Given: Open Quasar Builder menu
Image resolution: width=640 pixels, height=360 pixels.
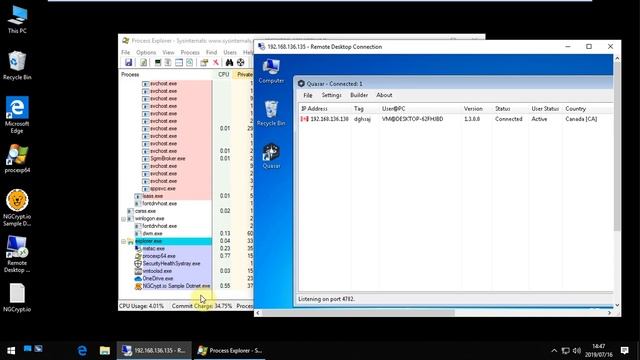Looking at the screenshot, I should tap(359, 95).
